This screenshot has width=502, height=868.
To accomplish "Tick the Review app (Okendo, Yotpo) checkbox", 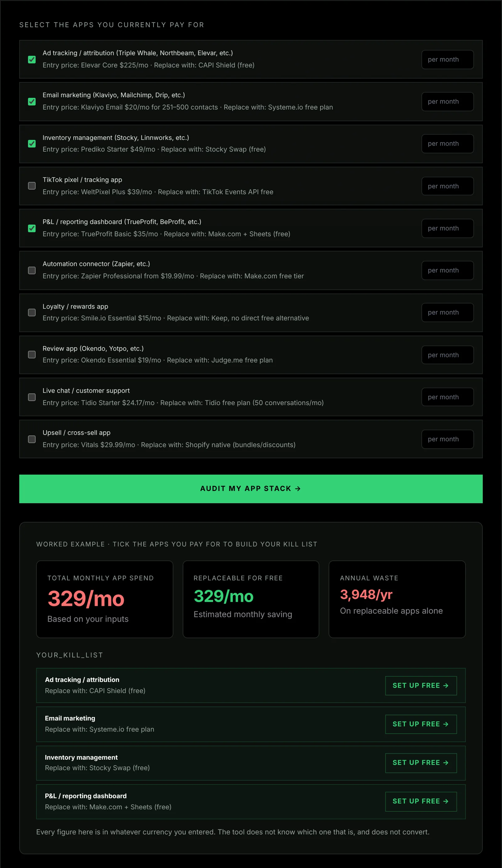I will point(32,355).
